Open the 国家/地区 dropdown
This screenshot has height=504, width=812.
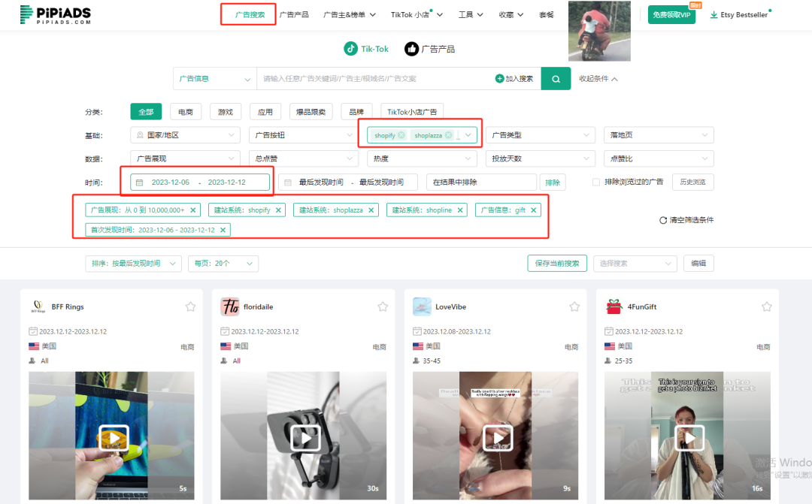tap(186, 135)
